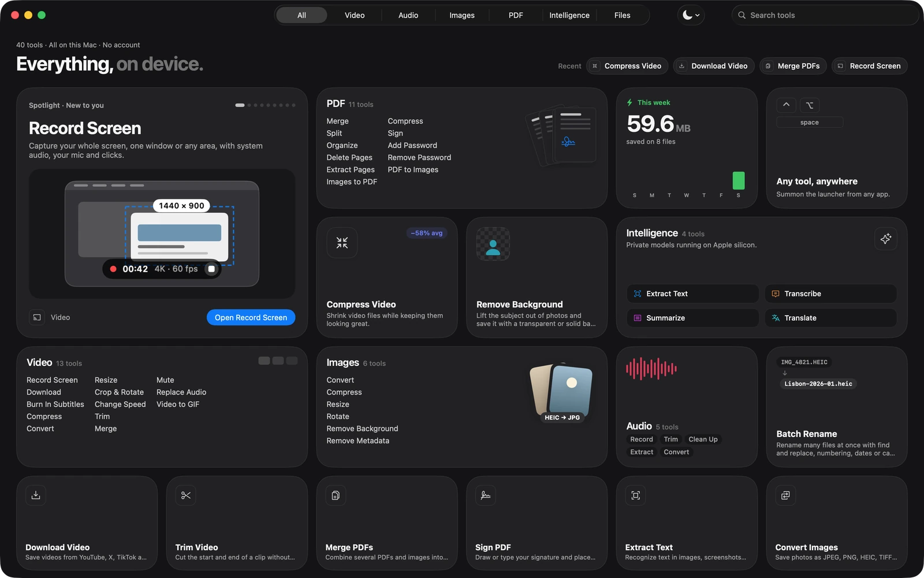
Task: Open the PDF tab in top bar
Action: (x=516, y=15)
